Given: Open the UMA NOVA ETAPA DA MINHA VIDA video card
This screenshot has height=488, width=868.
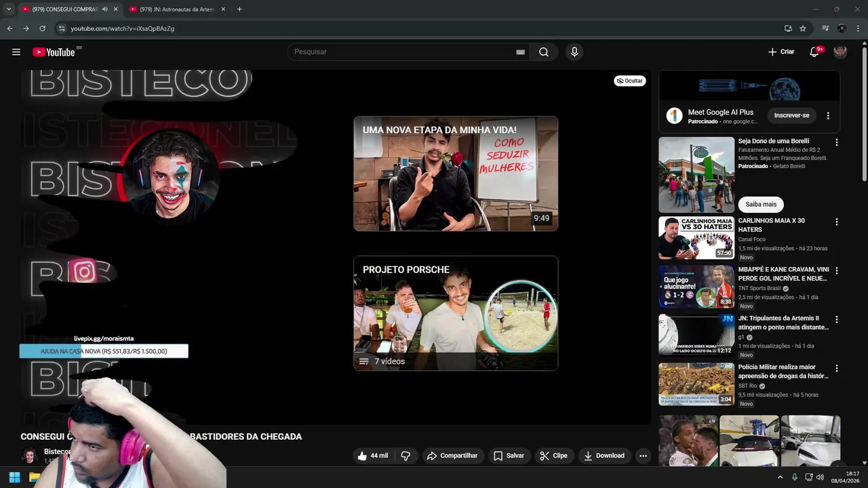Looking at the screenshot, I should (456, 174).
